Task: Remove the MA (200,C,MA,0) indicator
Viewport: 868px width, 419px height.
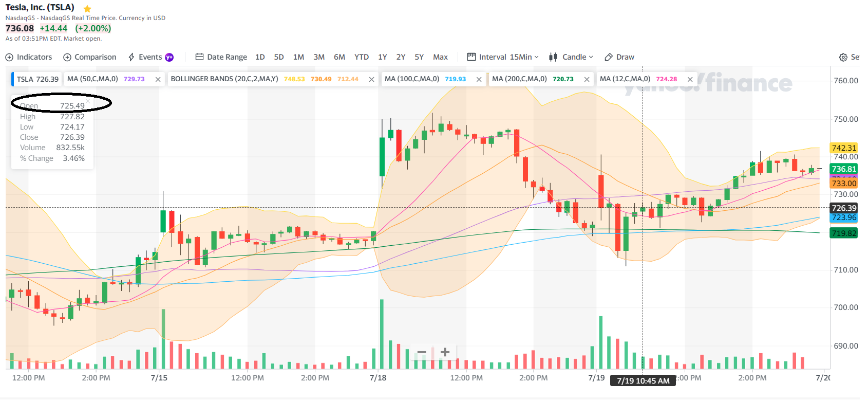Action: point(587,79)
